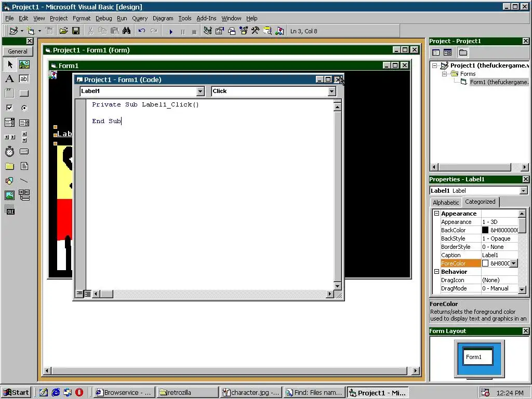Open Properties Window from toolbar
The height and width of the screenshot is (399, 532).
(x=220, y=31)
